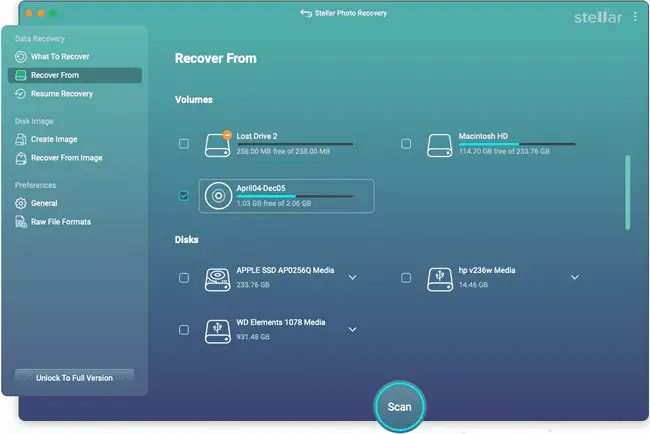Uncheck the April04-Dec05 checkbox
This screenshot has width=650, height=434.
coord(184,196)
